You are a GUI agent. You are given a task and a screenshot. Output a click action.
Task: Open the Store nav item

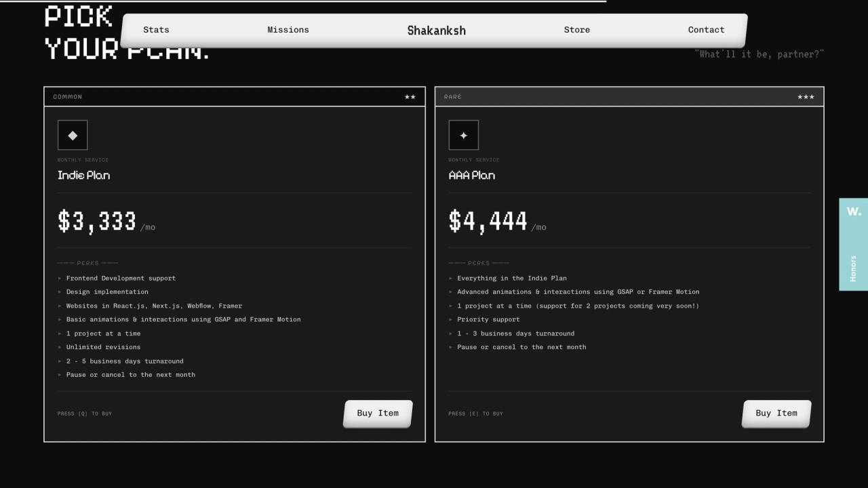(x=577, y=30)
